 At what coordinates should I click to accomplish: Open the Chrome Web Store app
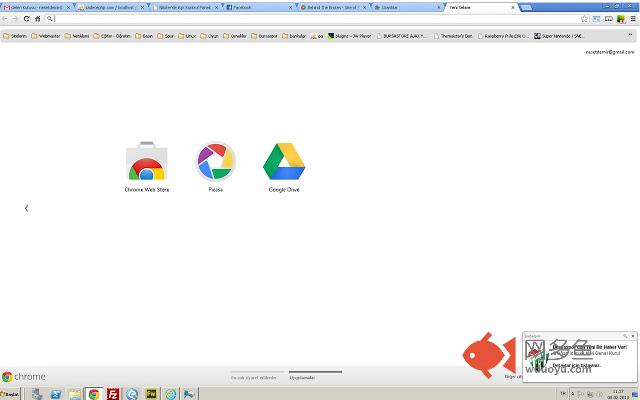(147, 166)
